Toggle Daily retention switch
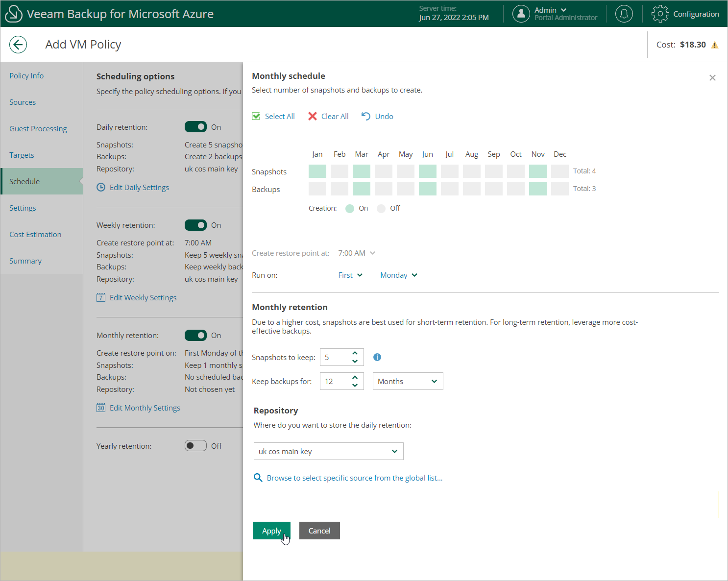Image resolution: width=728 pixels, height=581 pixels. coord(195,127)
